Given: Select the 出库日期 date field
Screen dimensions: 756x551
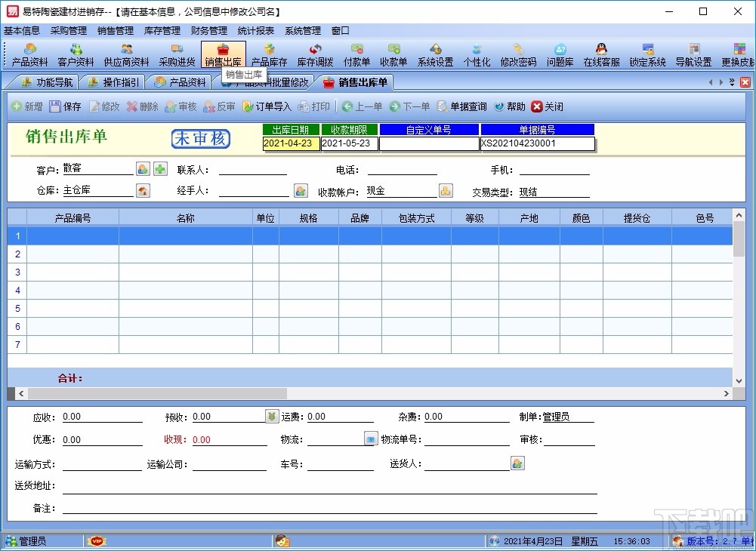Looking at the screenshot, I should click(291, 143).
